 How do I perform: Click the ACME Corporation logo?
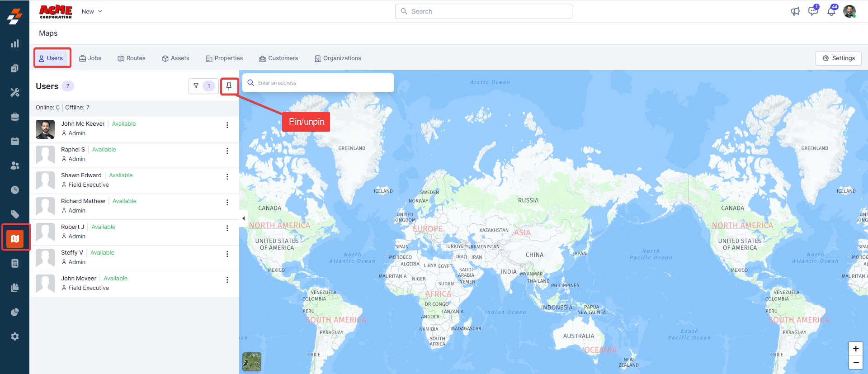point(56,12)
